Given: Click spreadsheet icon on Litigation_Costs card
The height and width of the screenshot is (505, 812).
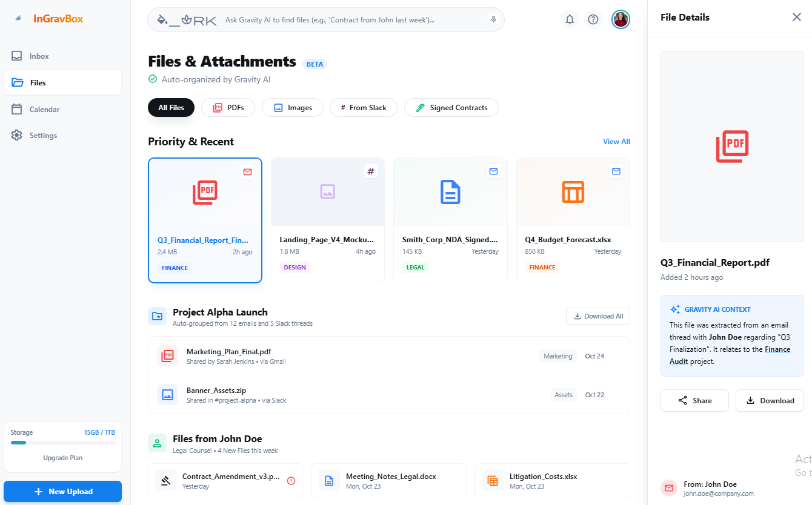Looking at the screenshot, I should click(x=493, y=481).
